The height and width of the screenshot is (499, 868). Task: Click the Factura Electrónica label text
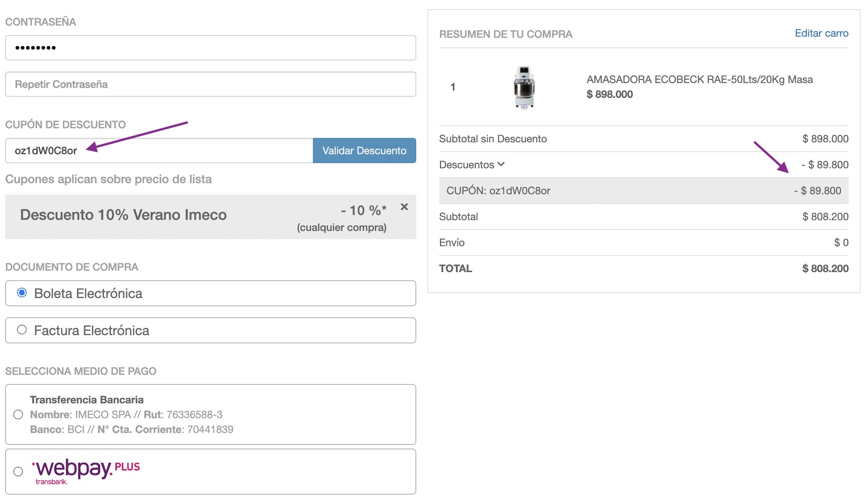click(91, 331)
